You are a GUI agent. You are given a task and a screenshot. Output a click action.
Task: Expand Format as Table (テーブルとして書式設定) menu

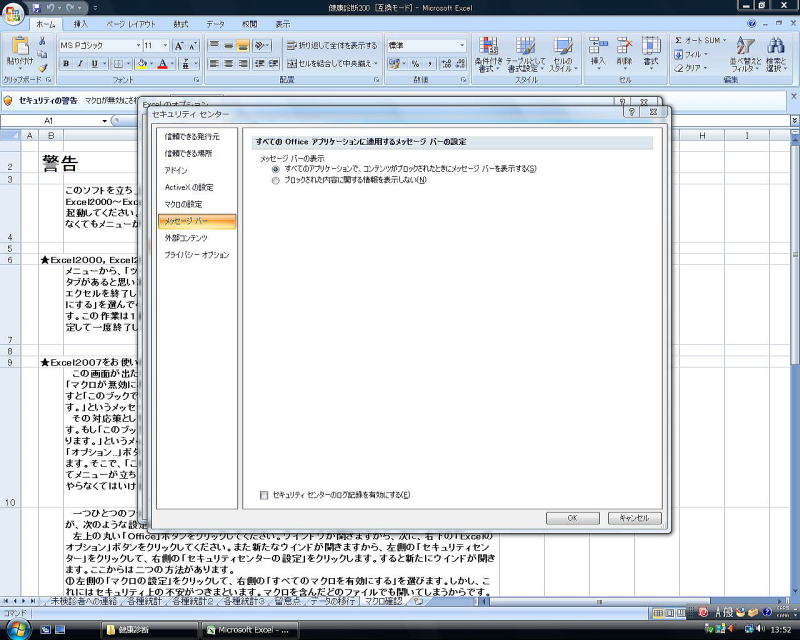point(525,55)
